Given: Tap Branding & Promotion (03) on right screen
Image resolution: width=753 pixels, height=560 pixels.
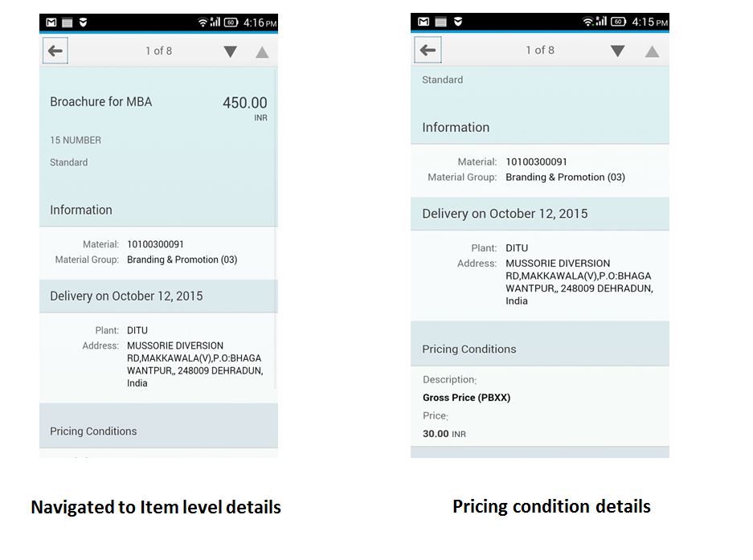Looking at the screenshot, I should click(565, 178).
